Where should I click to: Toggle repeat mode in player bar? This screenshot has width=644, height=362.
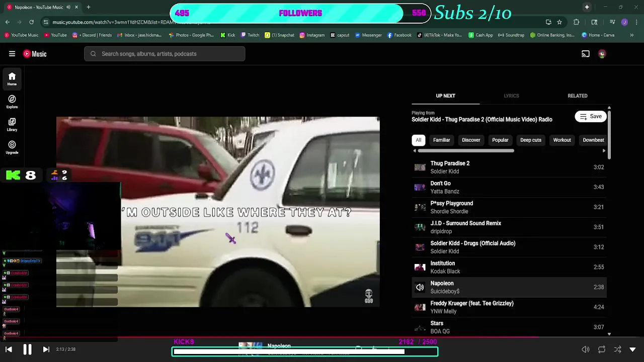click(x=602, y=349)
